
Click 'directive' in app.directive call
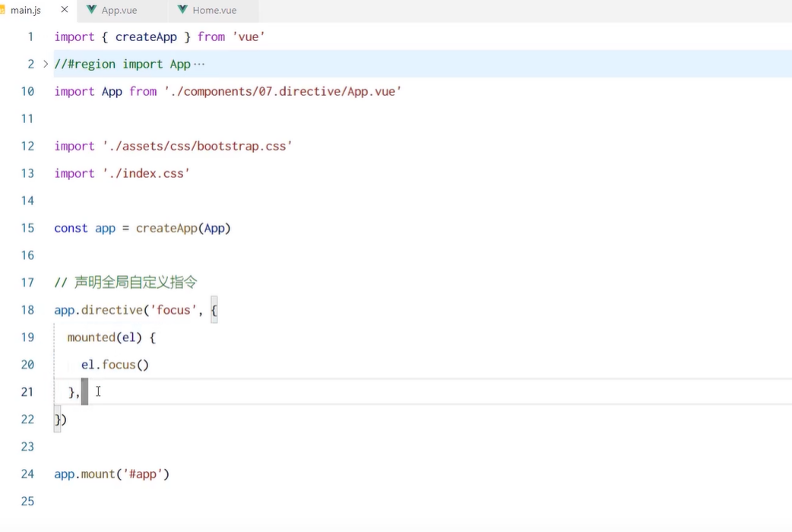[x=112, y=310]
